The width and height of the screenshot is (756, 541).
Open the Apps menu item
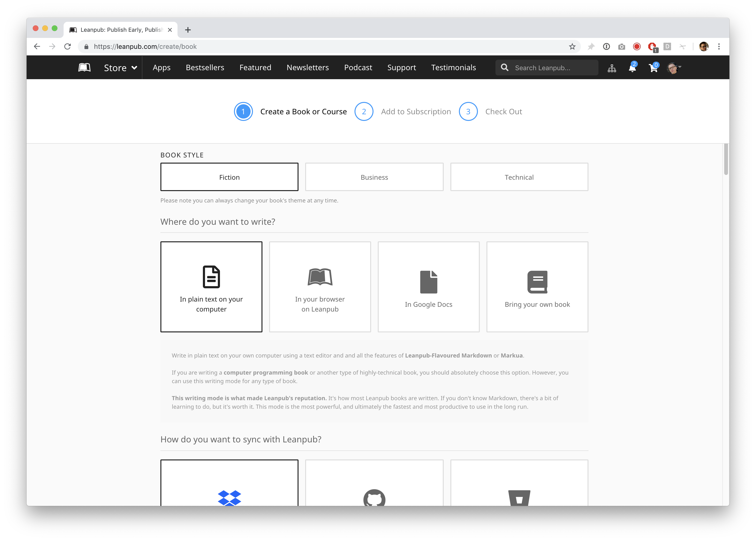click(161, 68)
